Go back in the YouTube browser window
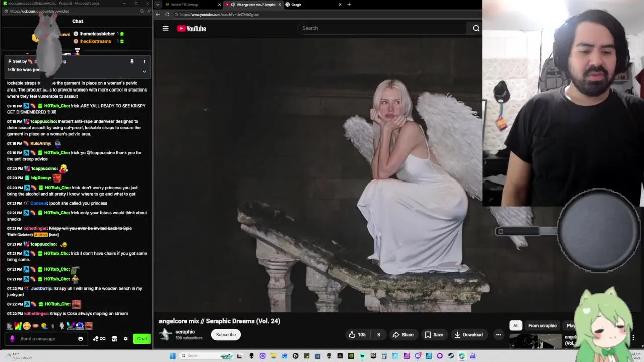 (x=158, y=14)
